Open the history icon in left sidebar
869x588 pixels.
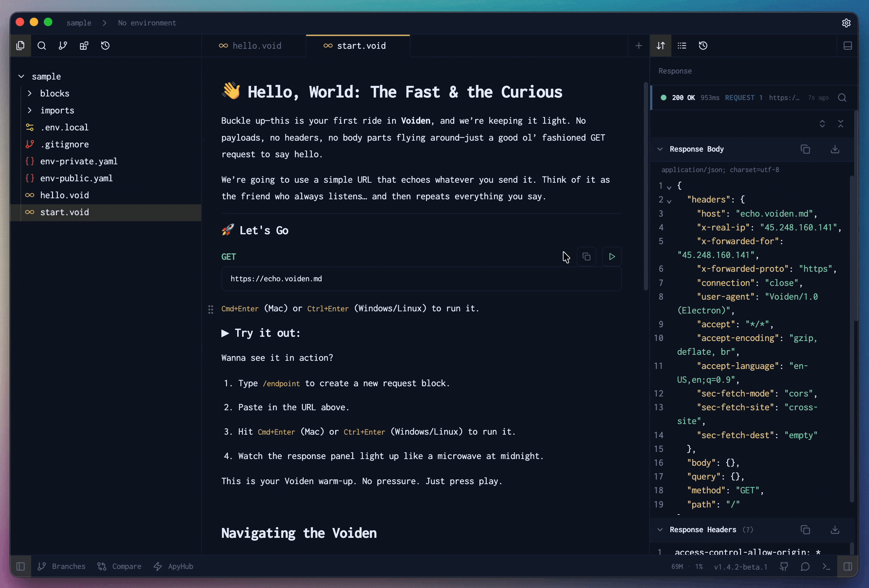(105, 46)
